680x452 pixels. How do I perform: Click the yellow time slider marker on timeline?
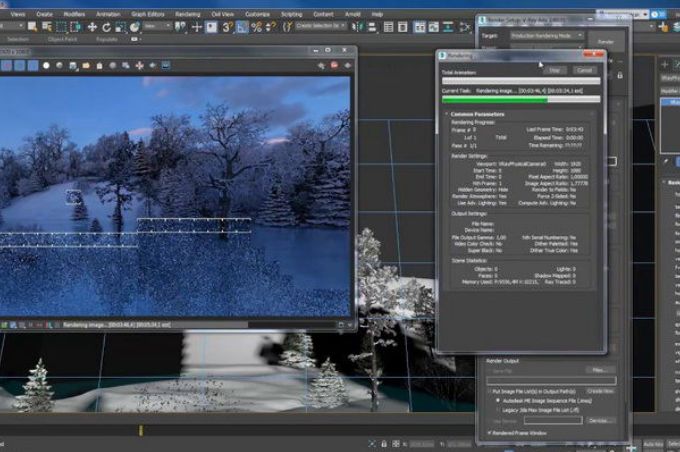141,430
